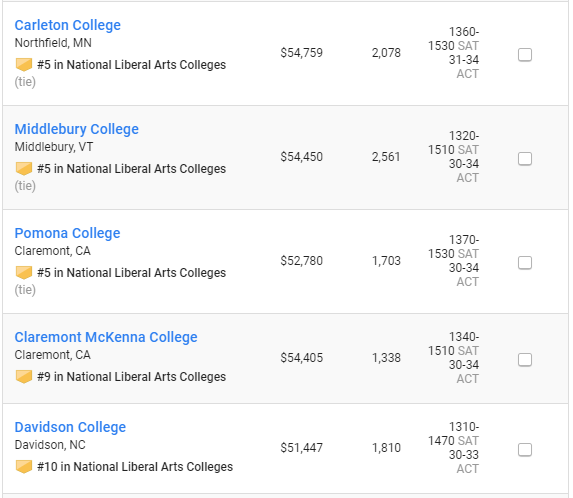Click Davidson's #10 National Liberal Arts ranking text

[135, 467]
